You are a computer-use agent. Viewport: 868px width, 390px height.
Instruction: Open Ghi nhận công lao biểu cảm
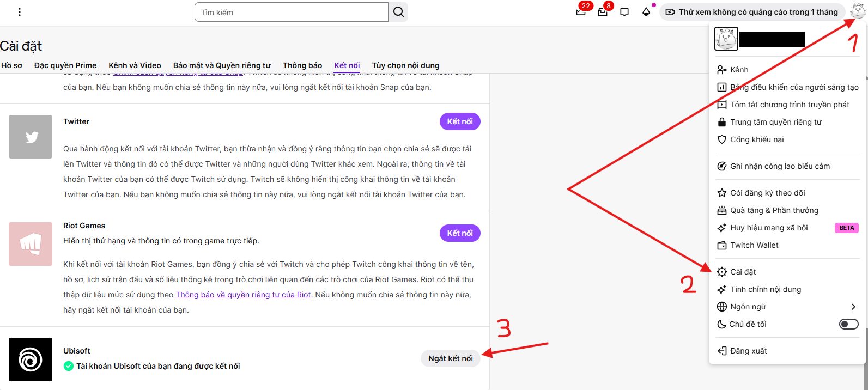point(787,166)
